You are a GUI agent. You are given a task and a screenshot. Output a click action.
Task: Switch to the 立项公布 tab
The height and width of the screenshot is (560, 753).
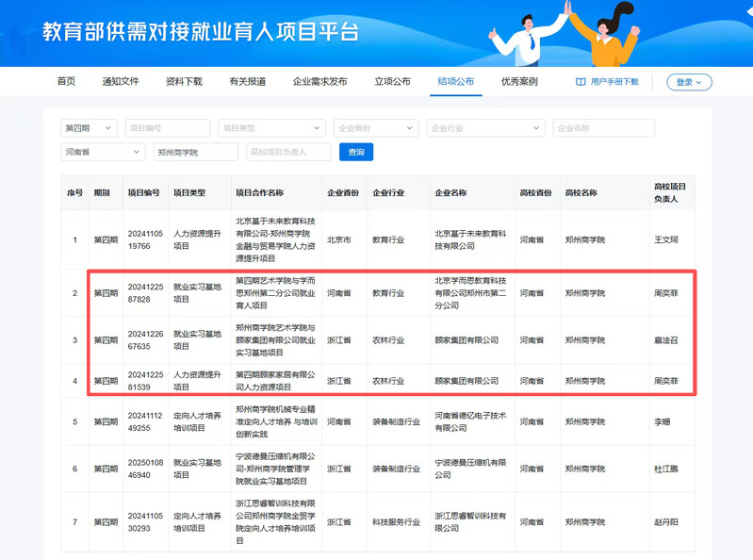coord(392,82)
